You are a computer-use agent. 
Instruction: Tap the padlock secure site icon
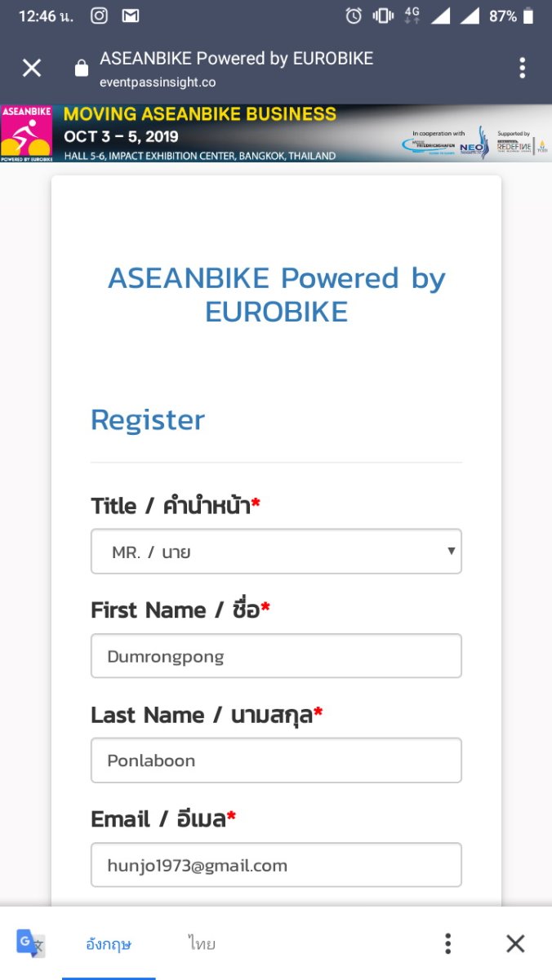[x=82, y=69]
